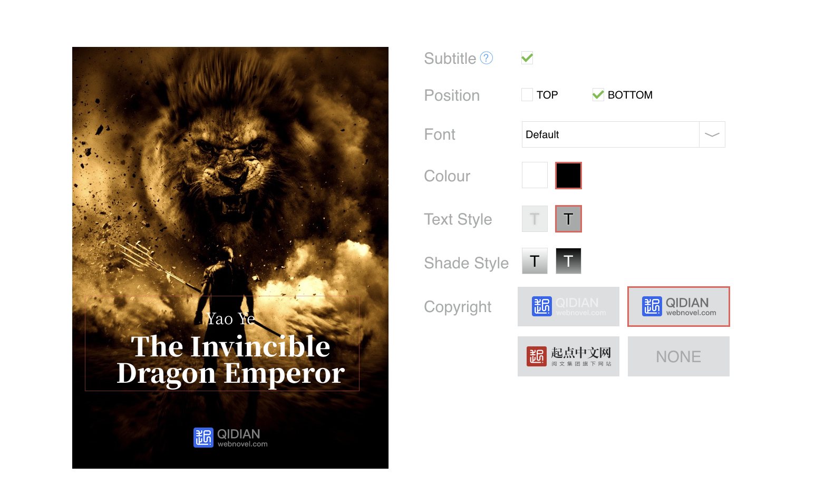Click the Font label

click(x=440, y=134)
